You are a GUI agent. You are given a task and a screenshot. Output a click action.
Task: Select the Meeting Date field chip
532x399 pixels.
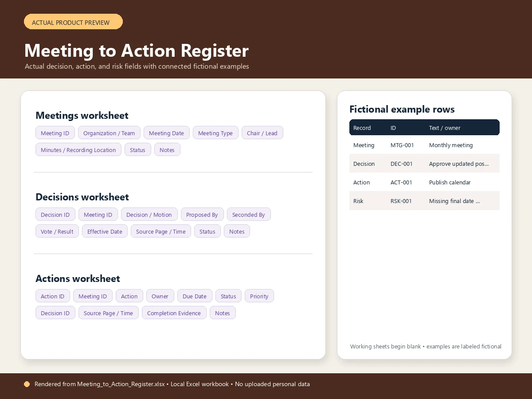(x=166, y=133)
